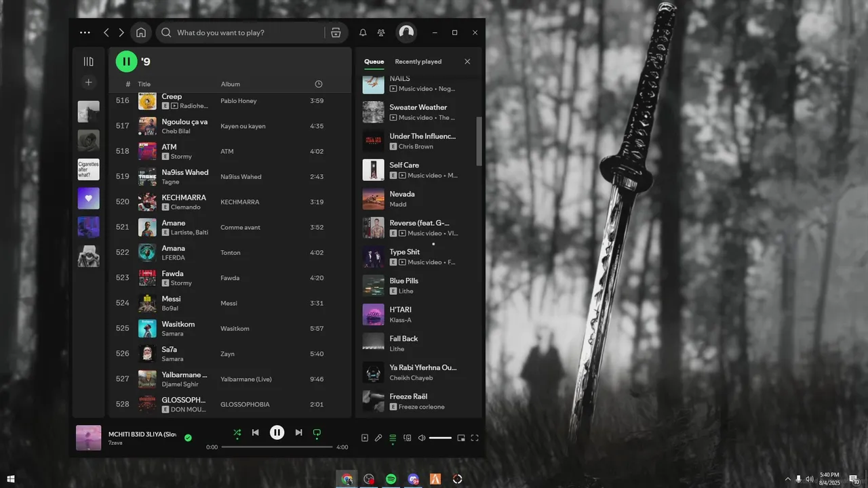Open now playing title MCHITI B3ID 3LIYA
868x488 pixels.
142,434
